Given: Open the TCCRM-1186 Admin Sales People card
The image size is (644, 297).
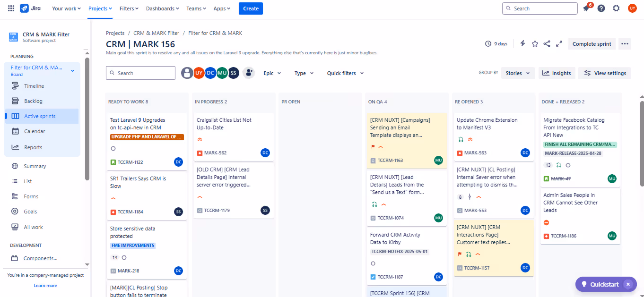Looking at the screenshot, I should coord(580,216).
